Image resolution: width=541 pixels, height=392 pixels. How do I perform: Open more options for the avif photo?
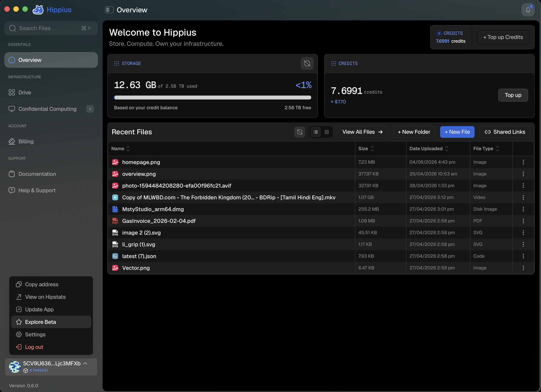click(x=523, y=185)
